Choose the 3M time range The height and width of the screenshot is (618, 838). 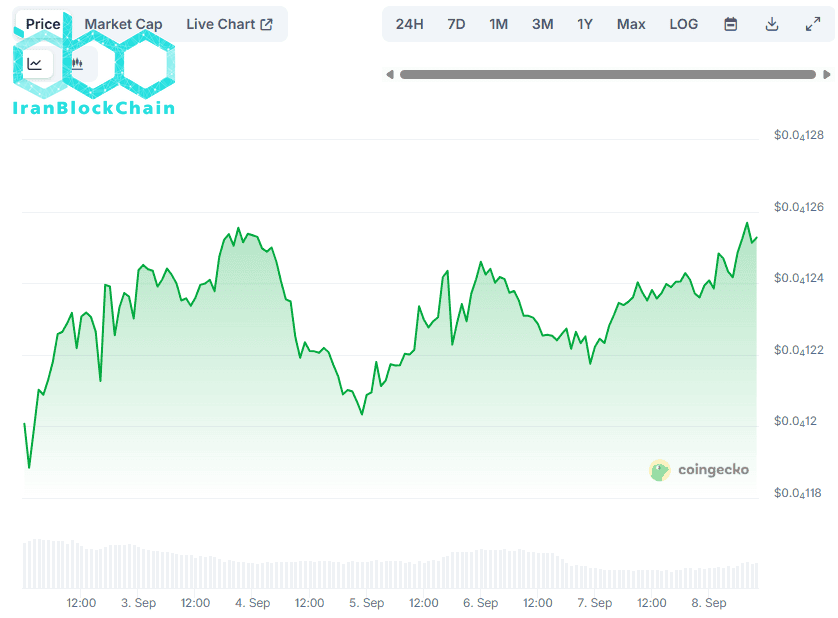click(542, 24)
